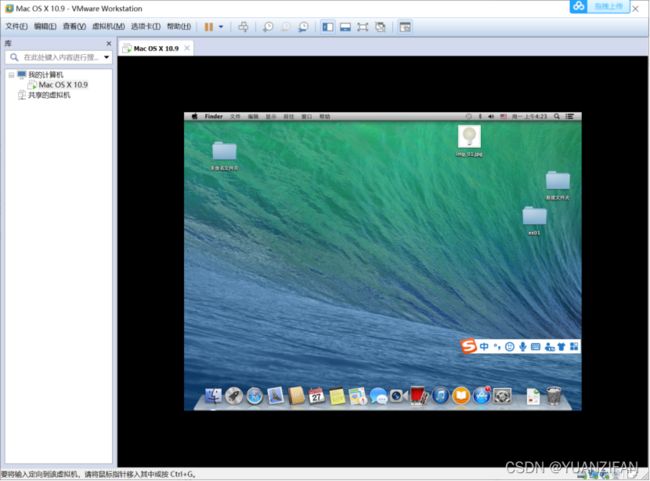Close the library panel
Viewport: 650px width, 481px height.
pyautogui.click(x=109, y=44)
